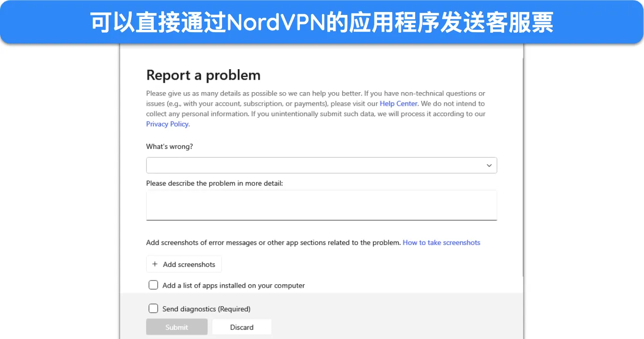Viewport: 644px width, 339px height.
Task: Click the Discard button
Action: pyautogui.click(x=242, y=327)
